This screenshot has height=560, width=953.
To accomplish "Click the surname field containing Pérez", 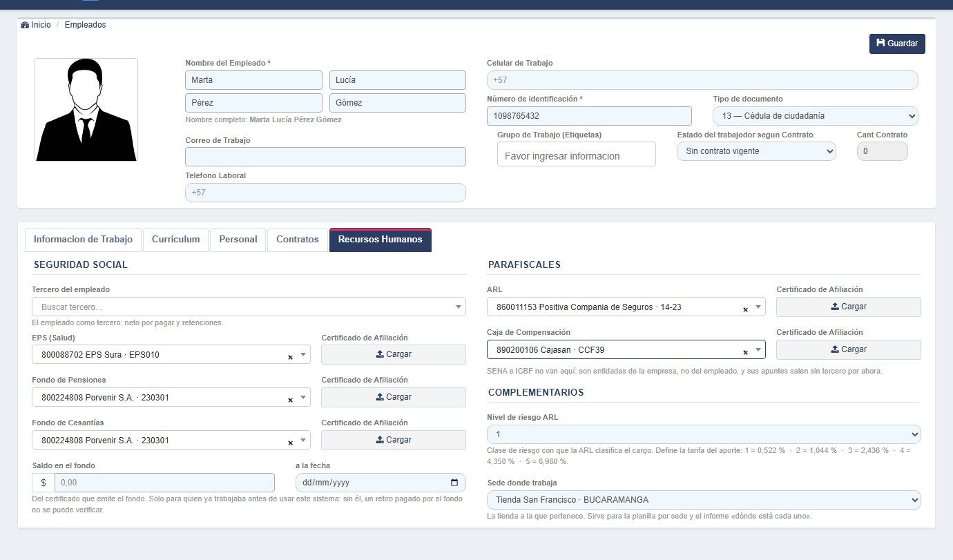I will click(253, 103).
